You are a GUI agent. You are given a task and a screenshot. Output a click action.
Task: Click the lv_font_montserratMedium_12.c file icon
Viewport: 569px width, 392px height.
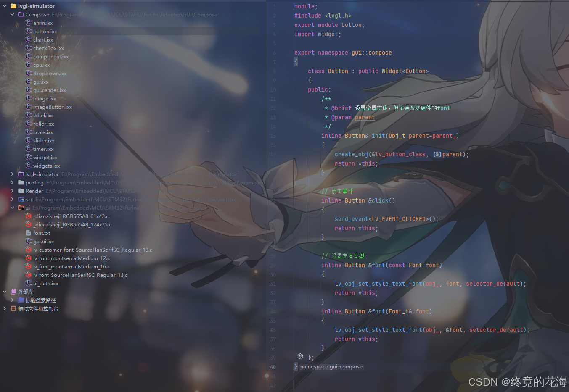(x=29, y=258)
